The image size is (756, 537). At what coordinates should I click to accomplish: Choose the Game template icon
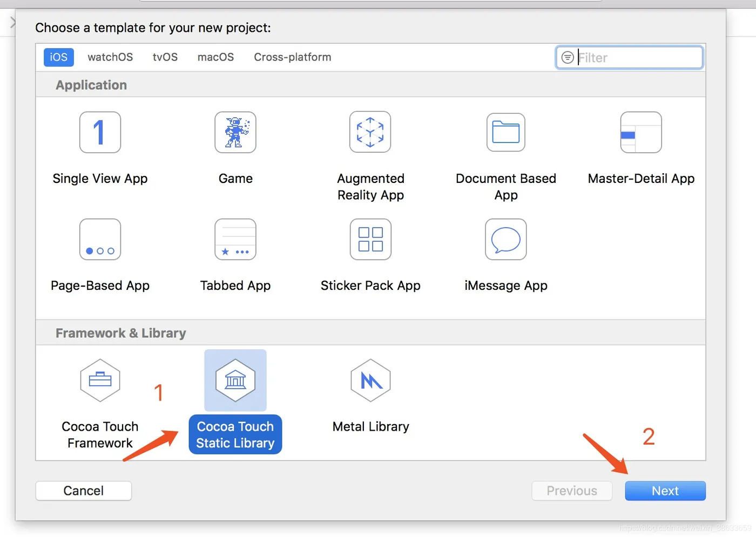[x=235, y=132]
